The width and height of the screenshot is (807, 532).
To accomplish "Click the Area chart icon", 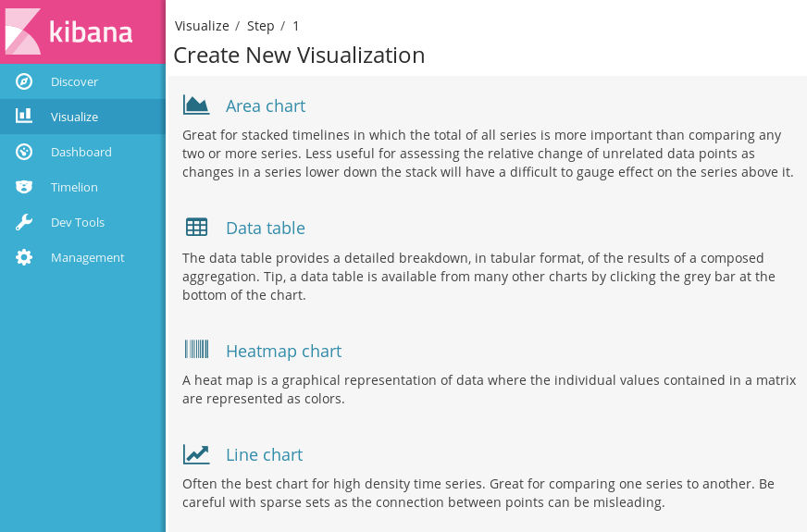I will pos(196,105).
